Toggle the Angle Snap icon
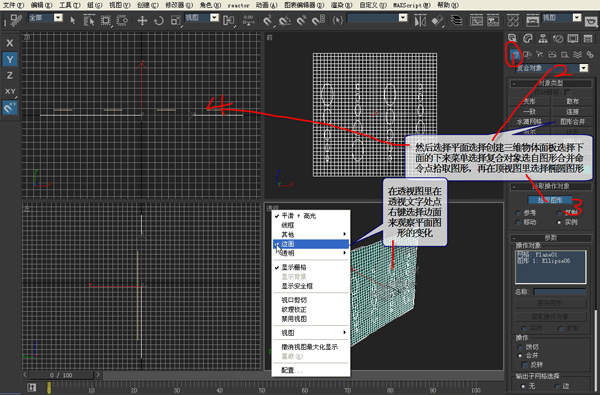Viewport: 600px width, 395px height. pyautogui.click(x=285, y=20)
